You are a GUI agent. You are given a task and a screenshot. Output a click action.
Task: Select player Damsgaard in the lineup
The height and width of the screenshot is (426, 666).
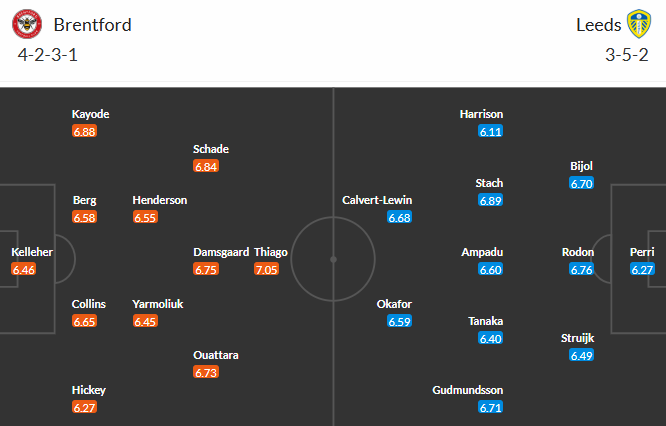coord(220,252)
